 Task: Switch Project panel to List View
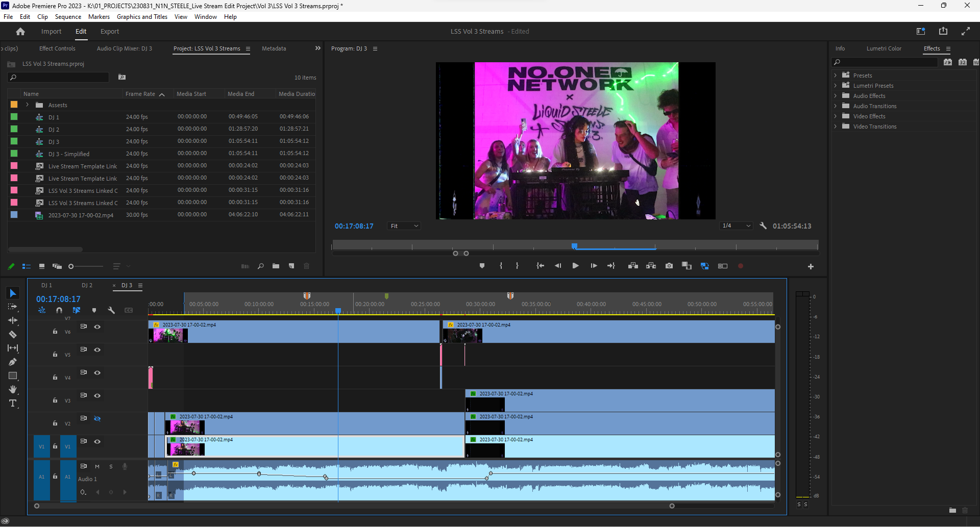(x=27, y=266)
